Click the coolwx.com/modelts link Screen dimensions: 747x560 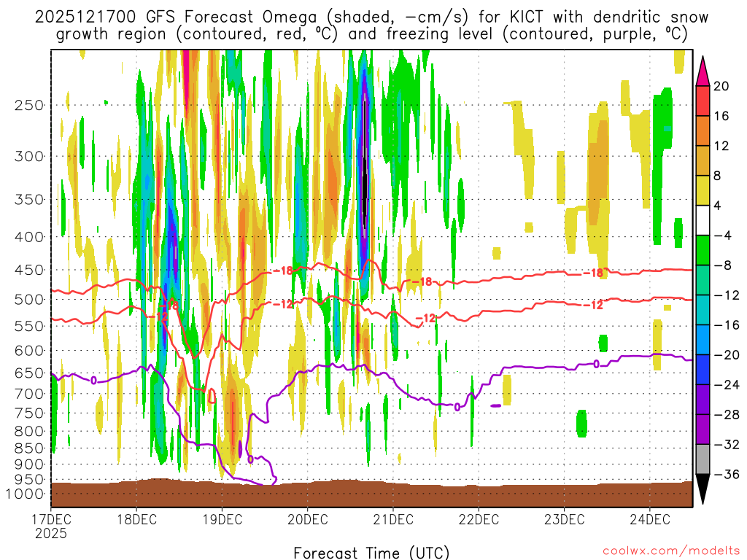point(671,551)
